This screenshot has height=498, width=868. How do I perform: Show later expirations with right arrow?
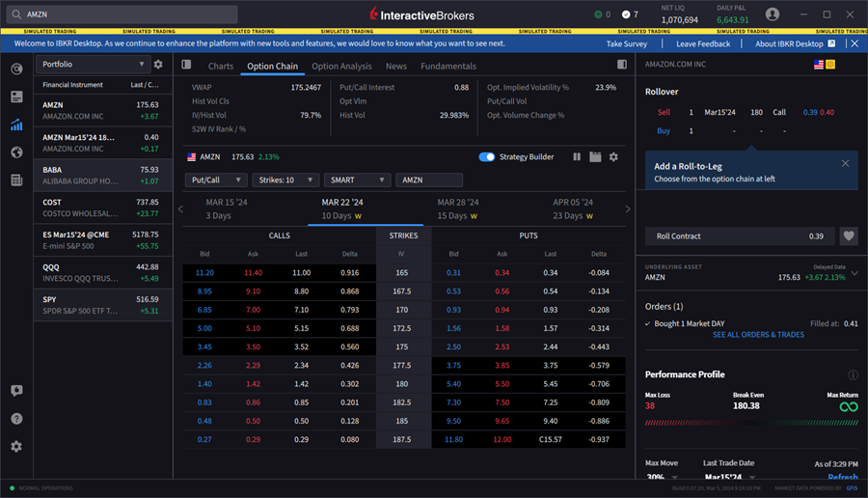pos(627,208)
